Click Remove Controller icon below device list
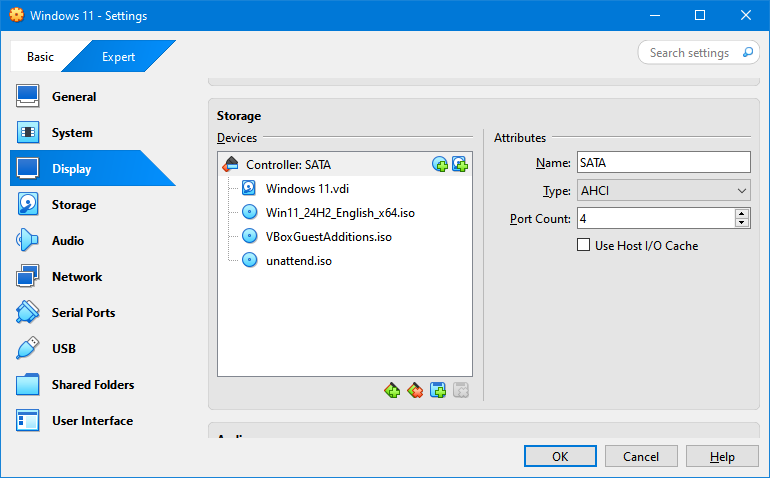770x478 pixels. (415, 391)
